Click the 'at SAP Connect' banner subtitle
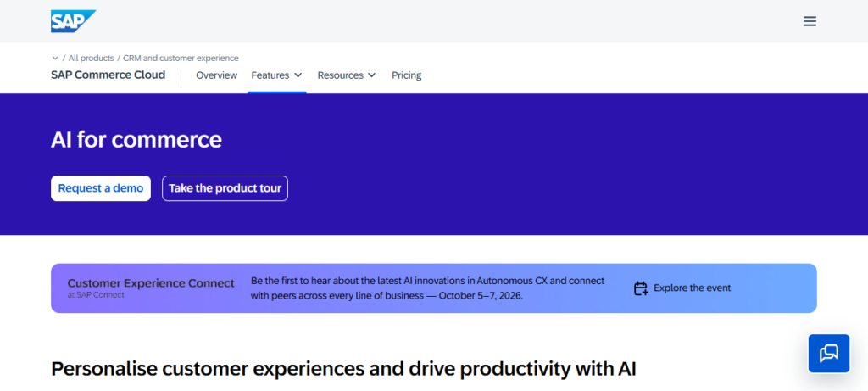868x391 pixels. [96, 295]
